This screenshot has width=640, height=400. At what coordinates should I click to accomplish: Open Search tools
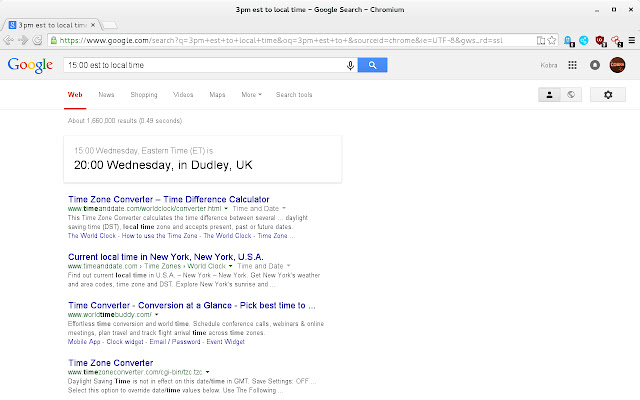pos(294,95)
